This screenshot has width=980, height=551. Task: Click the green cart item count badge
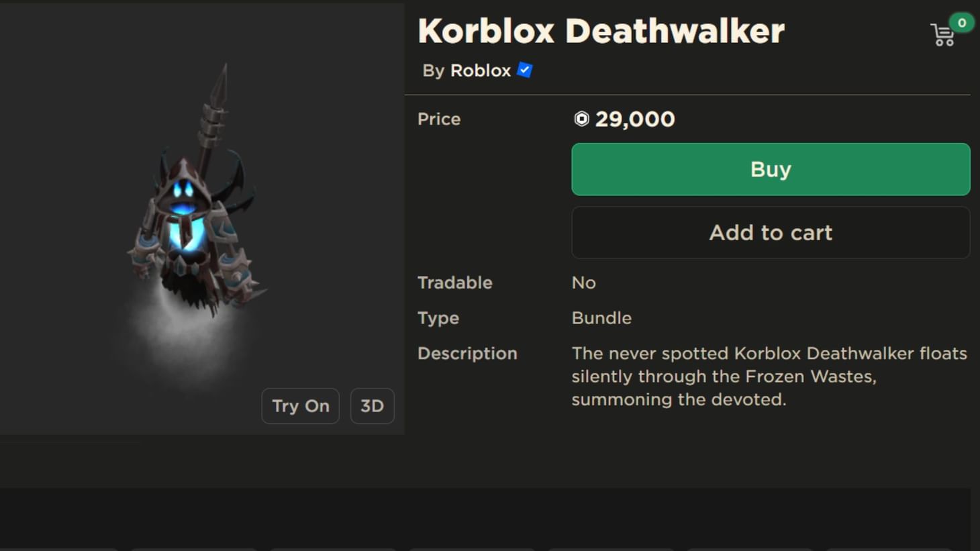tap(963, 22)
